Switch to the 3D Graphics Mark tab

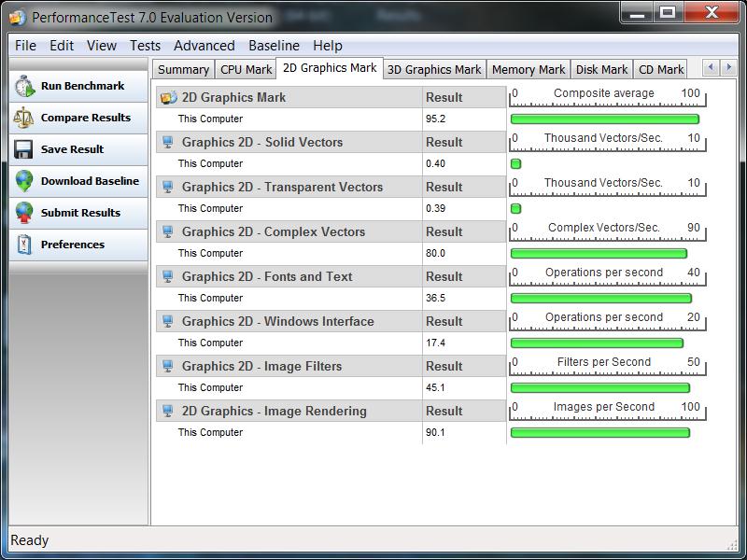point(434,69)
